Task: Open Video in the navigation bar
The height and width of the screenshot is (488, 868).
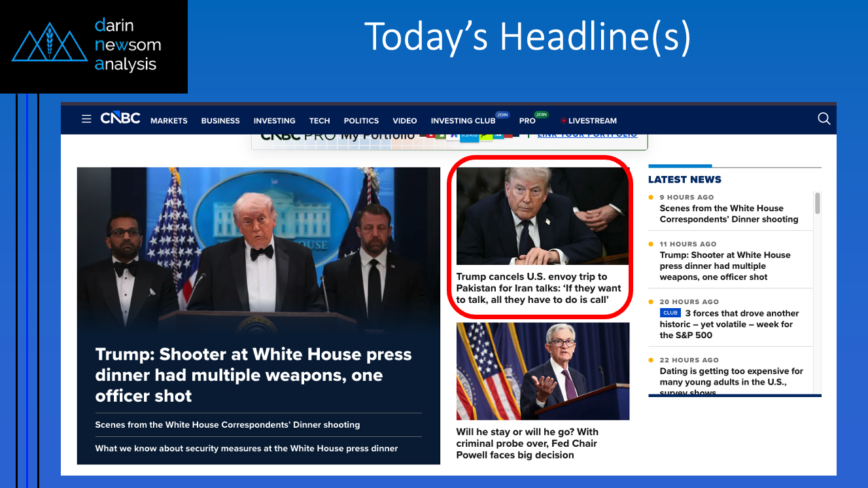Action: [x=404, y=121]
